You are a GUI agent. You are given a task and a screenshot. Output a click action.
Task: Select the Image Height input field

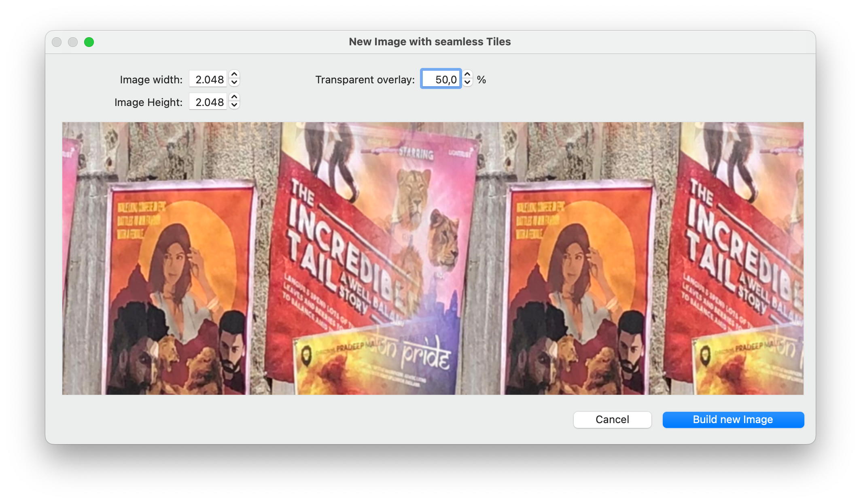[209, 102]
